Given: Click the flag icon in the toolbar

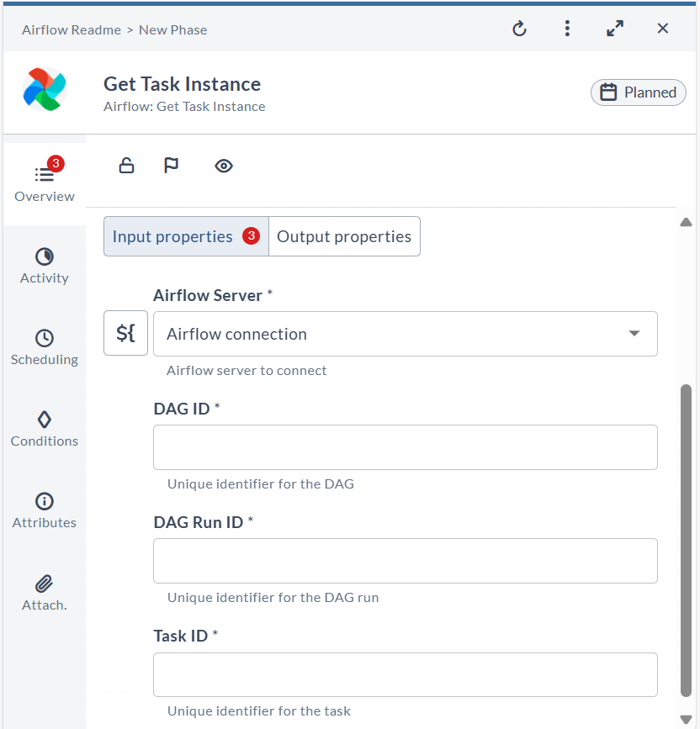Looking at the screenshot, I should 172,166.
